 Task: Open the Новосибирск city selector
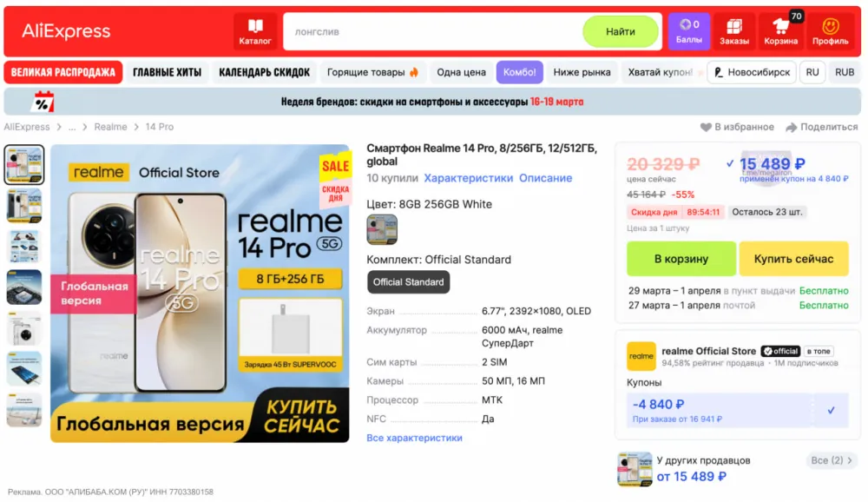point(751,72)
